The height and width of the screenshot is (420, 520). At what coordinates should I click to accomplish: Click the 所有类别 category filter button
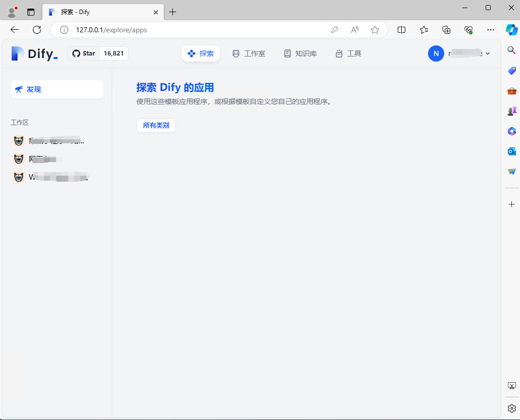(156, 125)
